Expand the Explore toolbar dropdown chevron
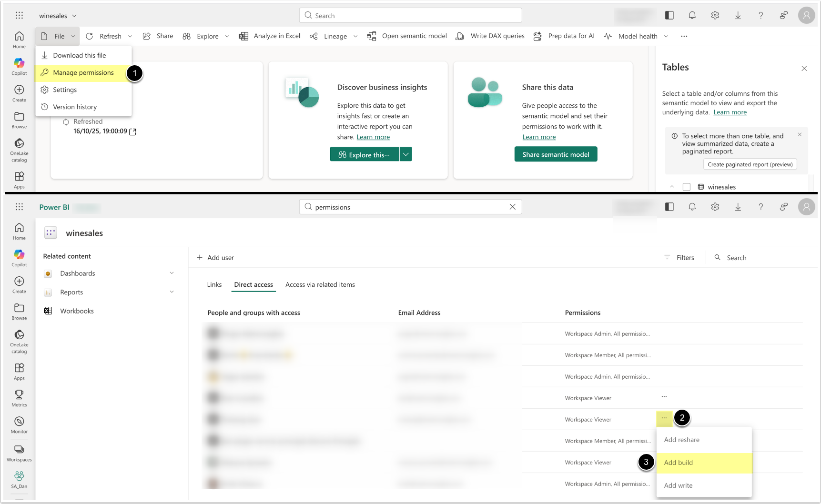 (227, 36)
